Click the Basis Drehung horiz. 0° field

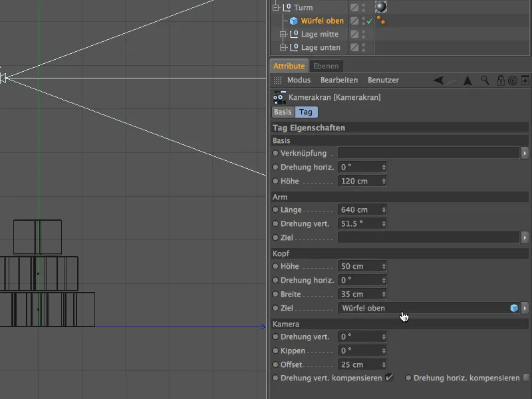click(362, 167)
